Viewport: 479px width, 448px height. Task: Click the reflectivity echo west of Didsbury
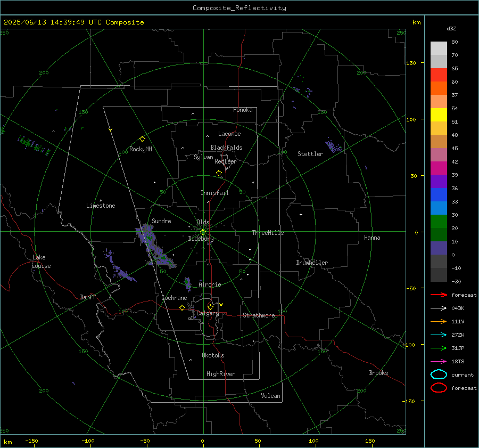click(155, 247)
